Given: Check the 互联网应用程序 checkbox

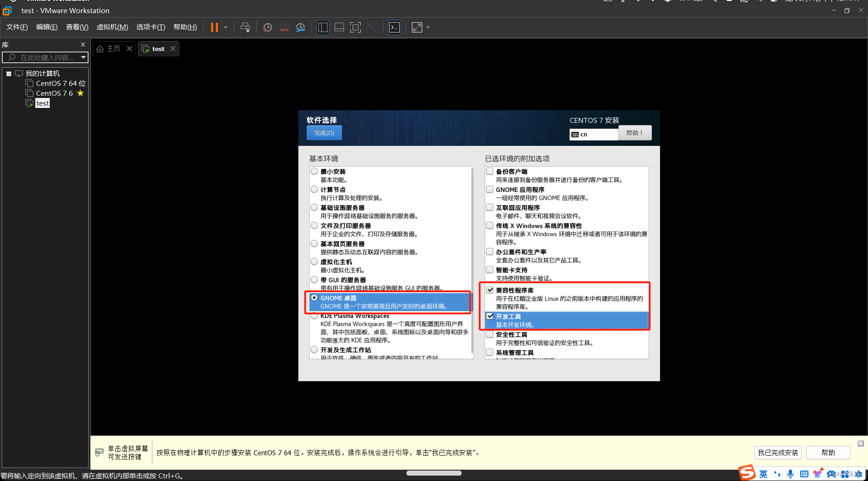Looking at the screenshot, I should click(490, 207).
